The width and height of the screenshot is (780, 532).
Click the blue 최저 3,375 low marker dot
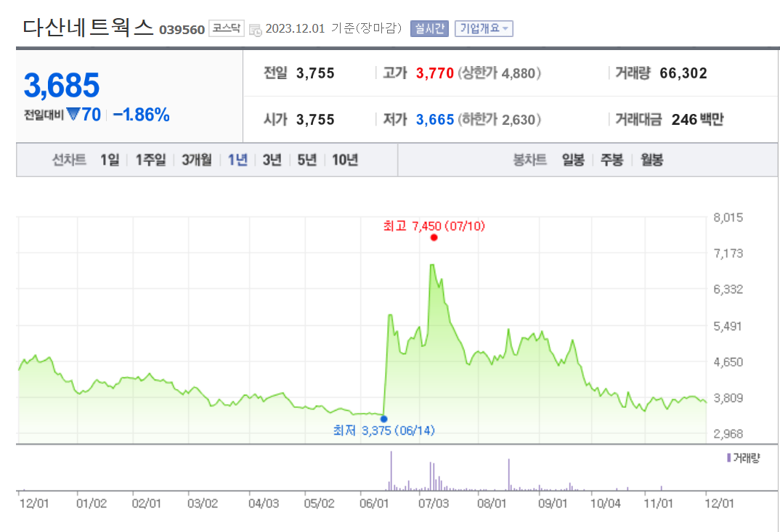tap(383, 419)
